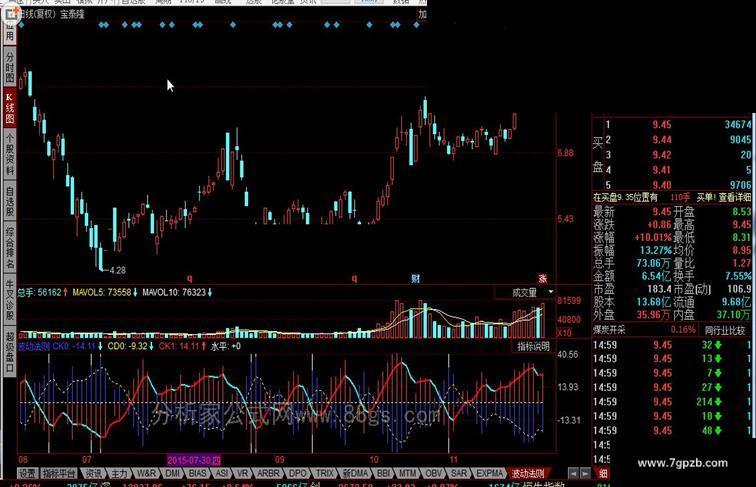Click the 换手 7.55% turnover value

(738, 276)
